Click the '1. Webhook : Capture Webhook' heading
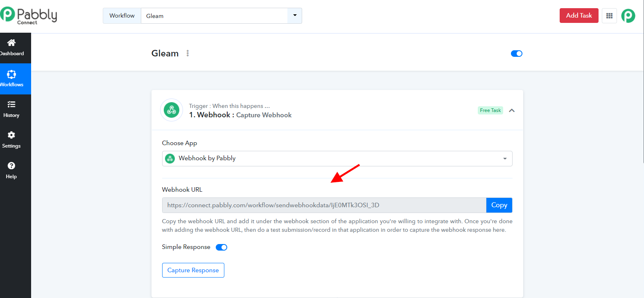The width and height of the screenshot is (644, 298). click(x=240, y=115)
